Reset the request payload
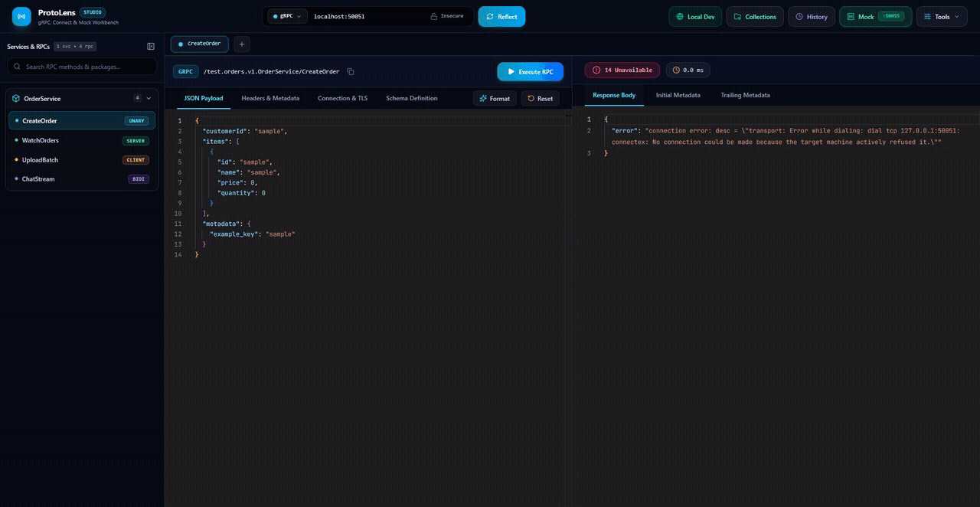The height and width of the screenshot is (507, 980). [x=540, y=98]
